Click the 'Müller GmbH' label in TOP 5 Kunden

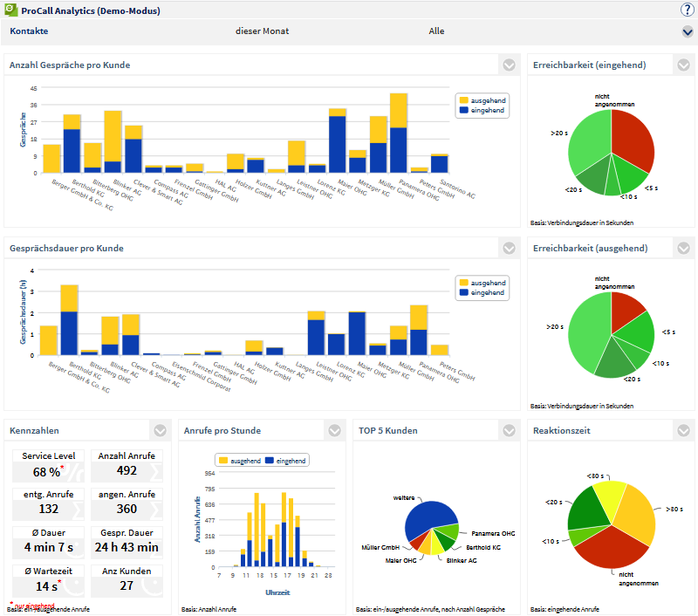pyautogui.click(x=380, y=547)
